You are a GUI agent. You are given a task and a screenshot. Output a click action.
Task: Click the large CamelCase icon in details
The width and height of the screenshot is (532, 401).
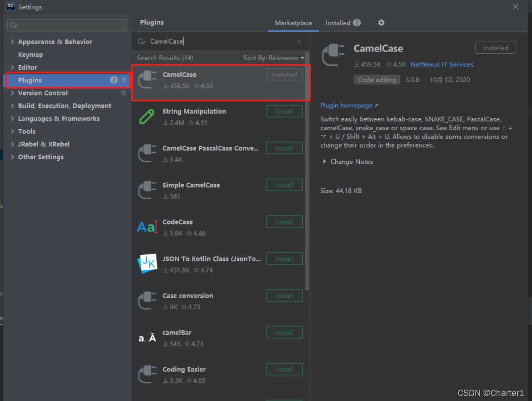333,55
